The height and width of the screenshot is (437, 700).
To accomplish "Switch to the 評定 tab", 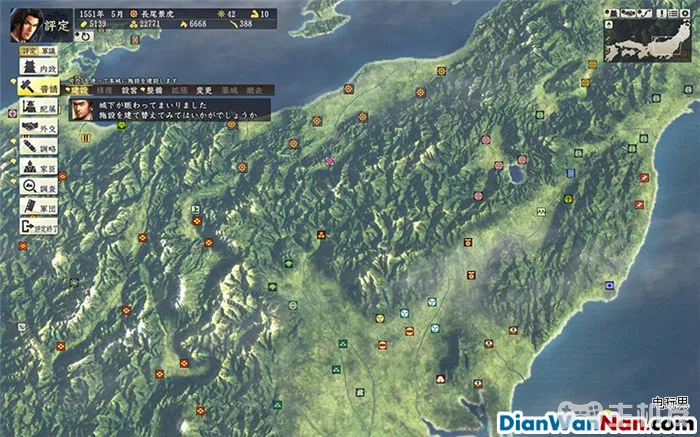I will pos(29,51).
